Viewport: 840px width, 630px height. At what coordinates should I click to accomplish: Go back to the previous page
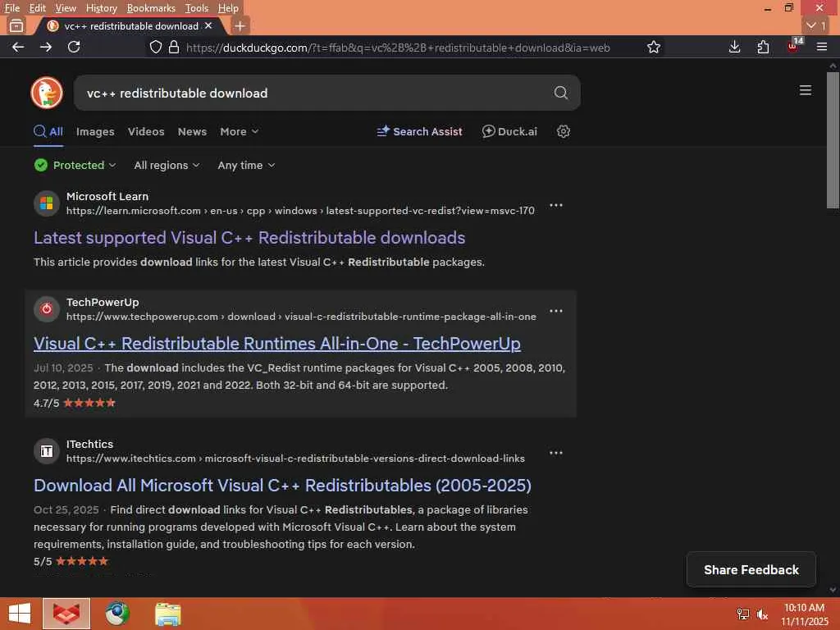point(18,47)
